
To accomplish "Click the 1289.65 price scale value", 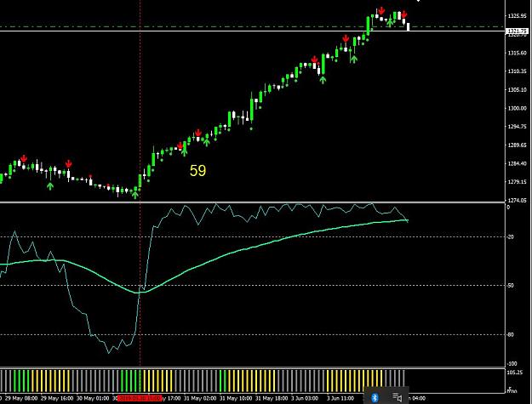I will (518, 145).
